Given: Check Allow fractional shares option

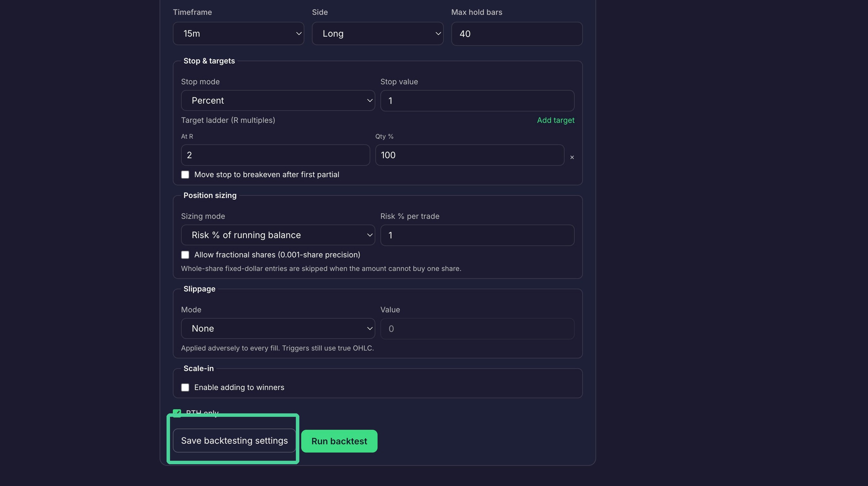Looking at the screenshot, I should point(185,255).
